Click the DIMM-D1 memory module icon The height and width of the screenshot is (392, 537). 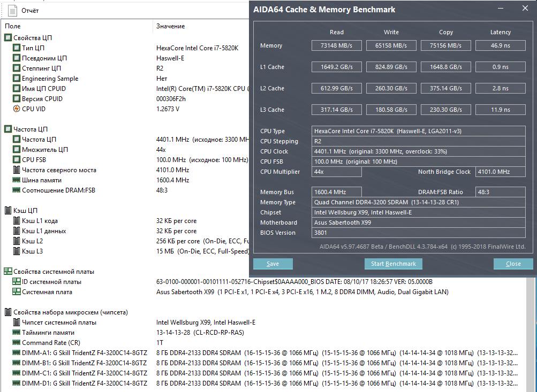[x=17, y=383]
